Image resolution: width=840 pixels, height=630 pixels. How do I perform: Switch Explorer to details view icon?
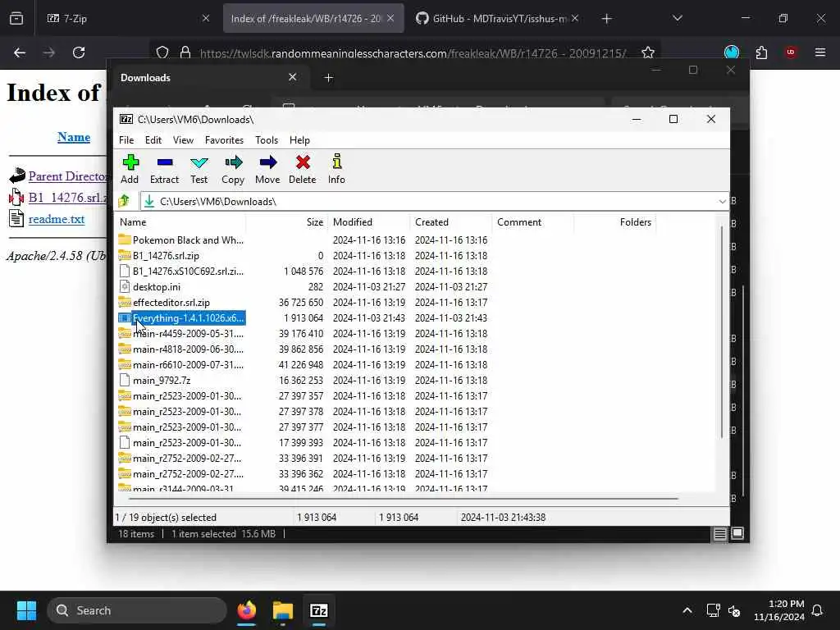720,533
